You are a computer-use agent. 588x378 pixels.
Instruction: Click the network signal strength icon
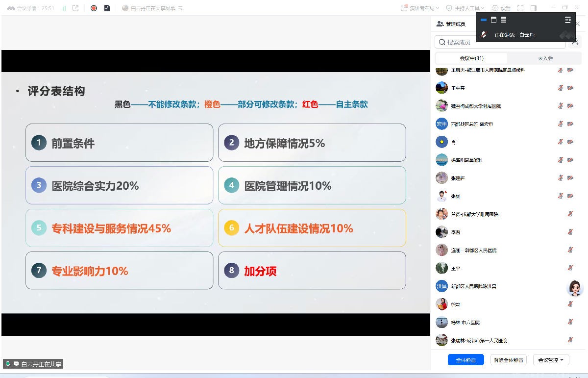tap(64, 8)
